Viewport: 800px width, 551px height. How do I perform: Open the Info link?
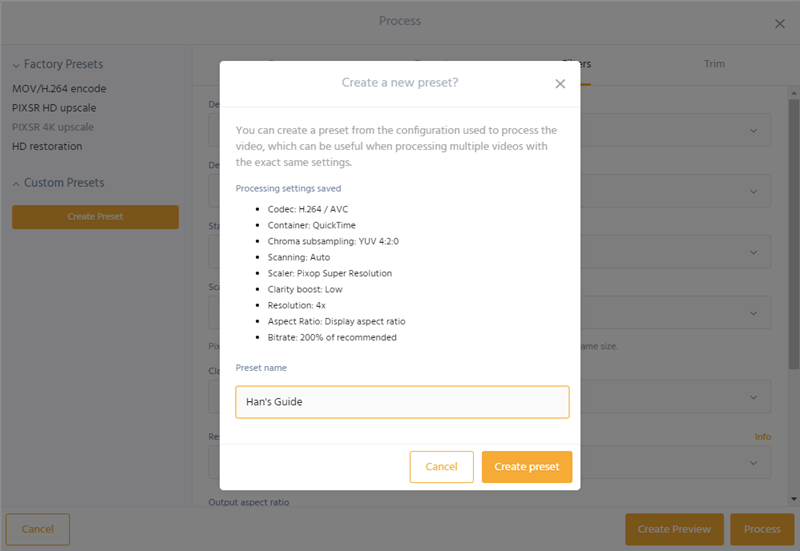click(x=763, y=437)
